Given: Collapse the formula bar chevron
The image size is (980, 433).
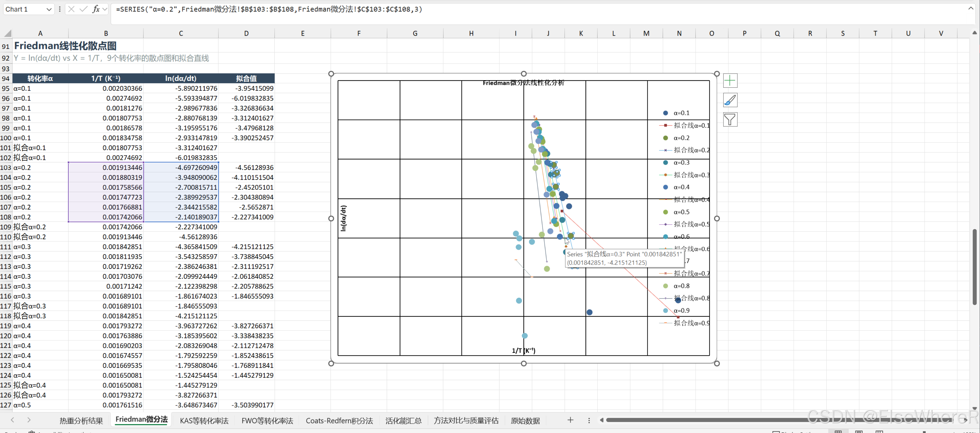Looking at the screenshot, I should tap(971, 8).
